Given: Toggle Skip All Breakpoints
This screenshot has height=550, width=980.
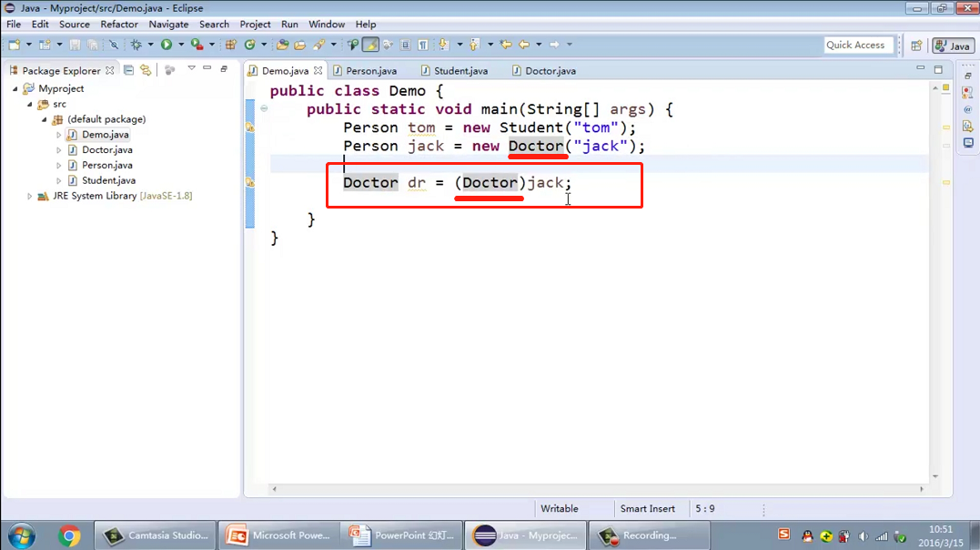Looking at the screenshot, I should point(113,45).
